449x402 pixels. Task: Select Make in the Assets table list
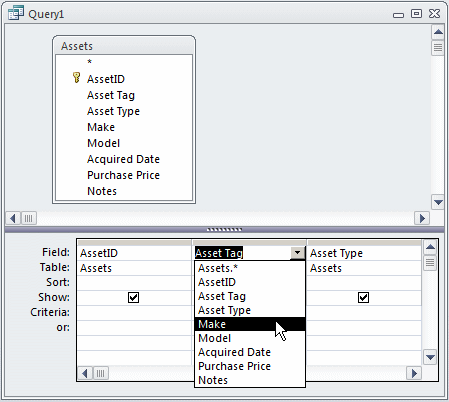point(101,127)
